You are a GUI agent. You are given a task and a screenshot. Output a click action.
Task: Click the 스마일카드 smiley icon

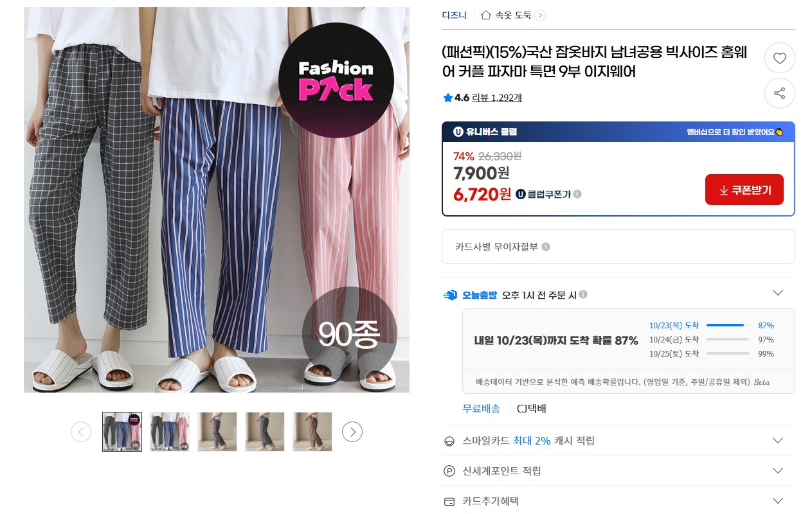click(x=449, y=441)
